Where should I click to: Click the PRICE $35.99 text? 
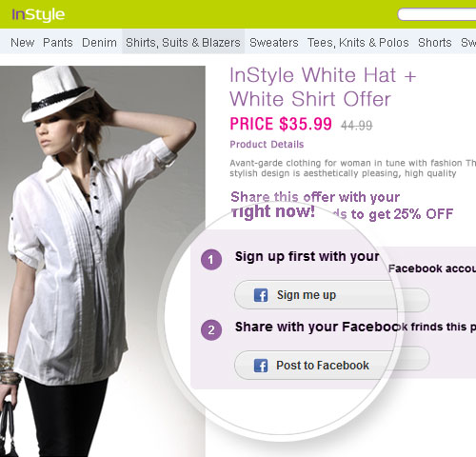pyautogui.click(x=281, y=124)
